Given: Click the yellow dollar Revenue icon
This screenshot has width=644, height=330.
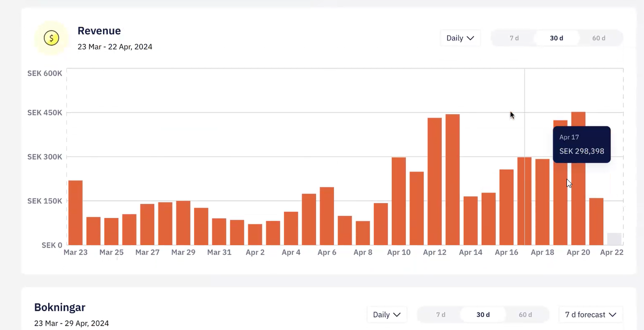Looking at the screenshot, I should (x=52, y=38).
